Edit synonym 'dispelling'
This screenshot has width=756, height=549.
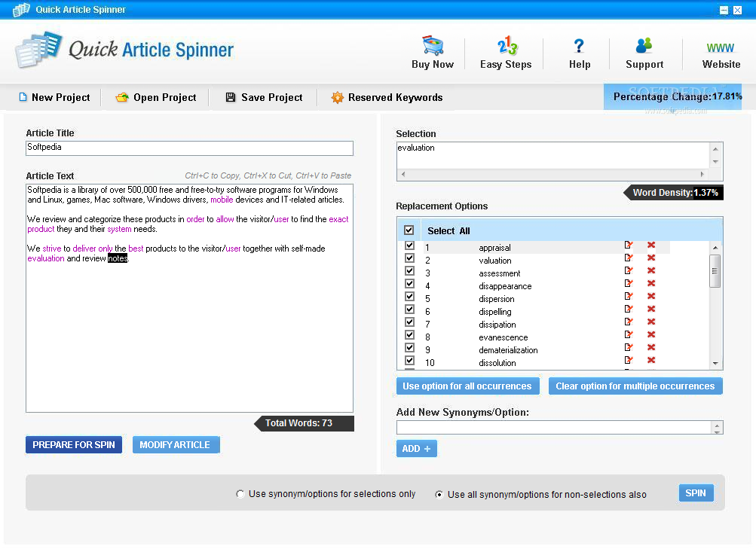click(628, 309)
